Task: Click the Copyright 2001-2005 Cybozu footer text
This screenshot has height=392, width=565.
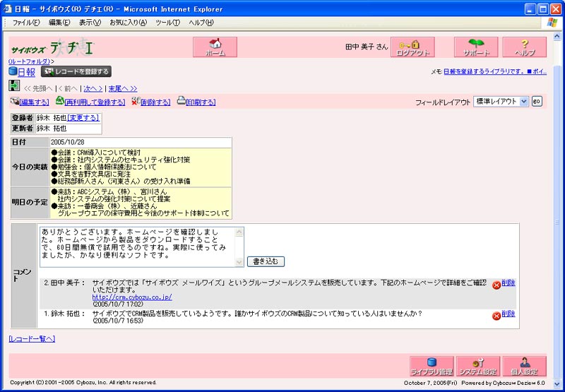Action: coord(83,382)
